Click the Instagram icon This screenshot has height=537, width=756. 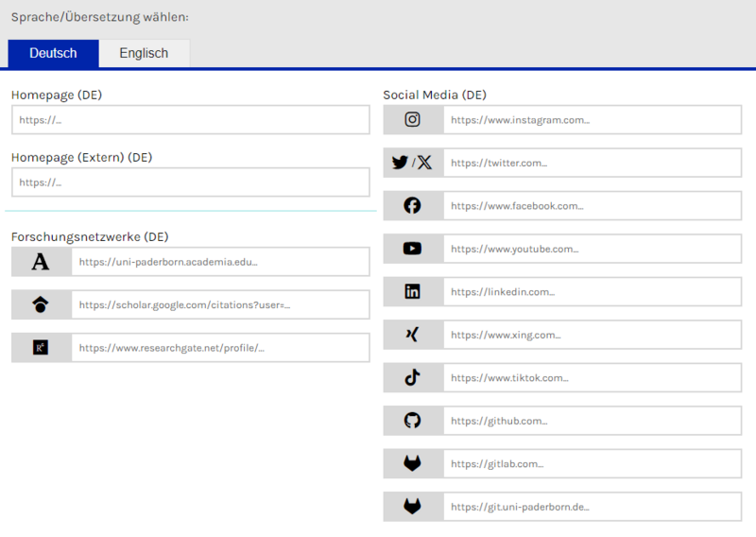412,120
